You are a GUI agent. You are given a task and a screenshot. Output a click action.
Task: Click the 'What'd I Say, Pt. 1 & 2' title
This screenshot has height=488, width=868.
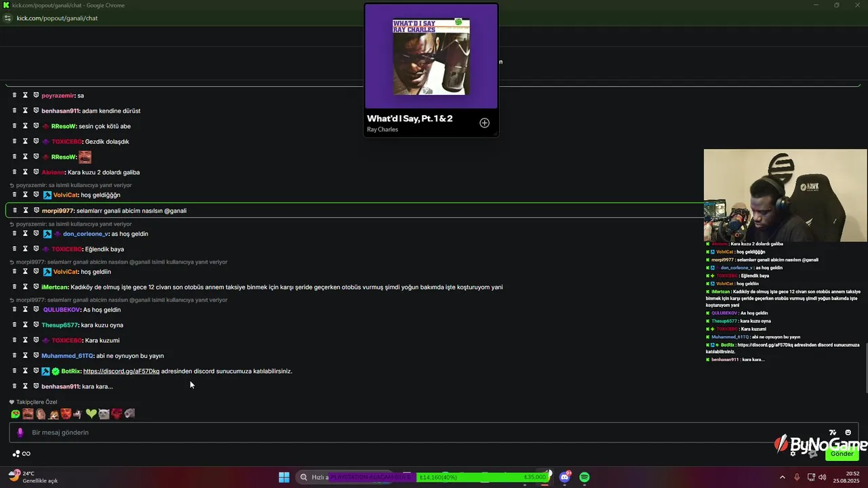pyautogui.click(x=410, y=119)
